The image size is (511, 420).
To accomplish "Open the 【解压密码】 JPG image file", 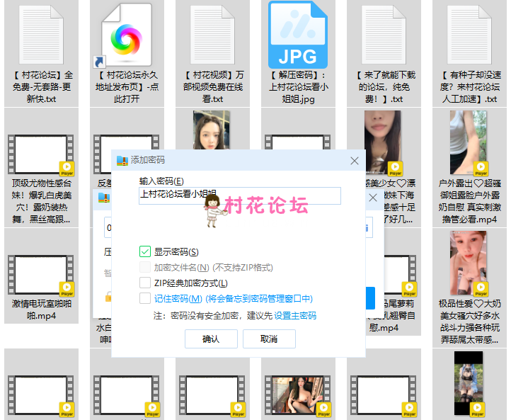I will [298, 53].
